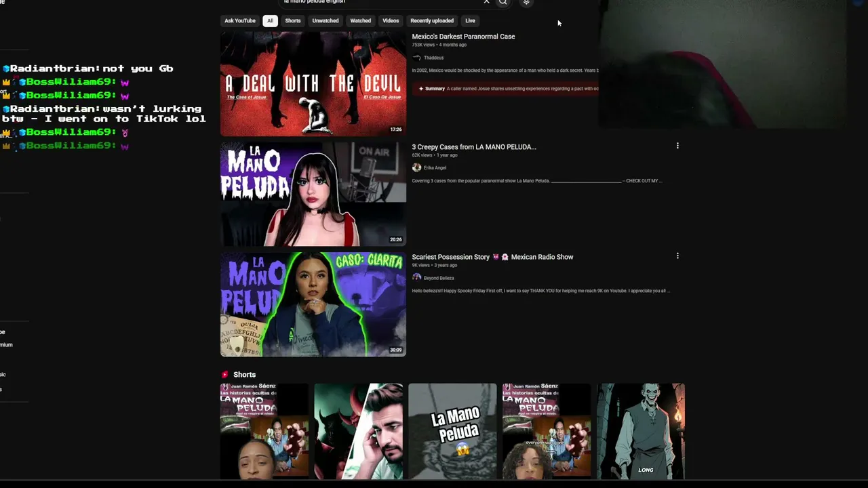Click the 753K views 4 months ago text

[x=439, y=45]
